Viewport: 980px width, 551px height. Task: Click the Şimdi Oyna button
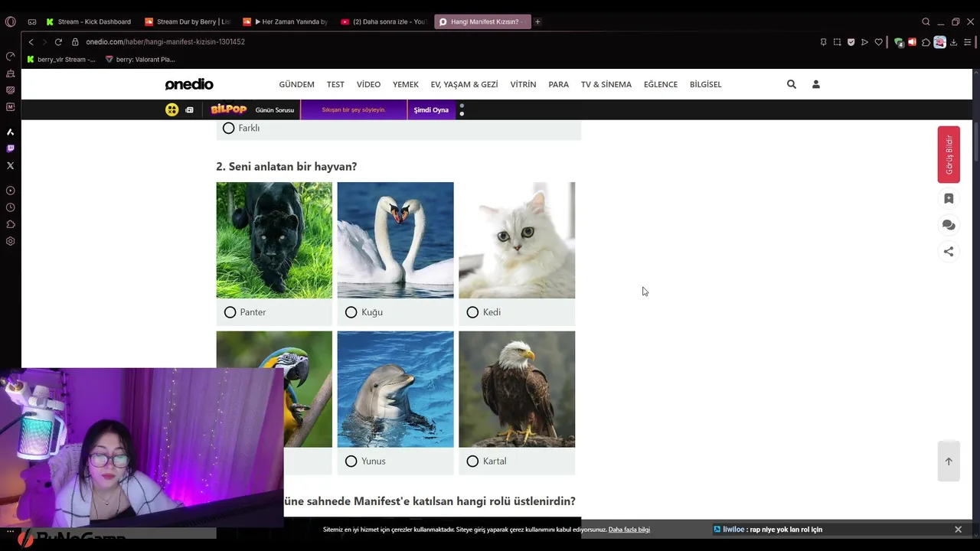[x=431, y=110]
